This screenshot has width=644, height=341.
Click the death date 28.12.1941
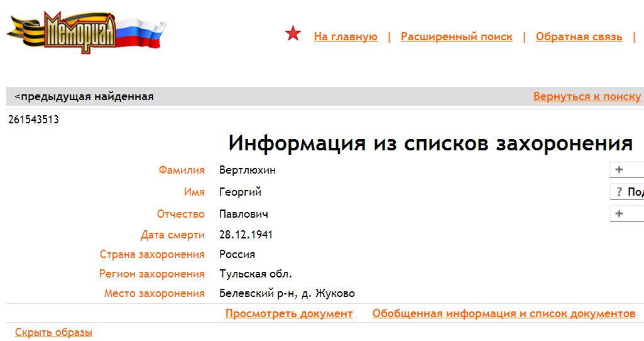pos(246,235)
